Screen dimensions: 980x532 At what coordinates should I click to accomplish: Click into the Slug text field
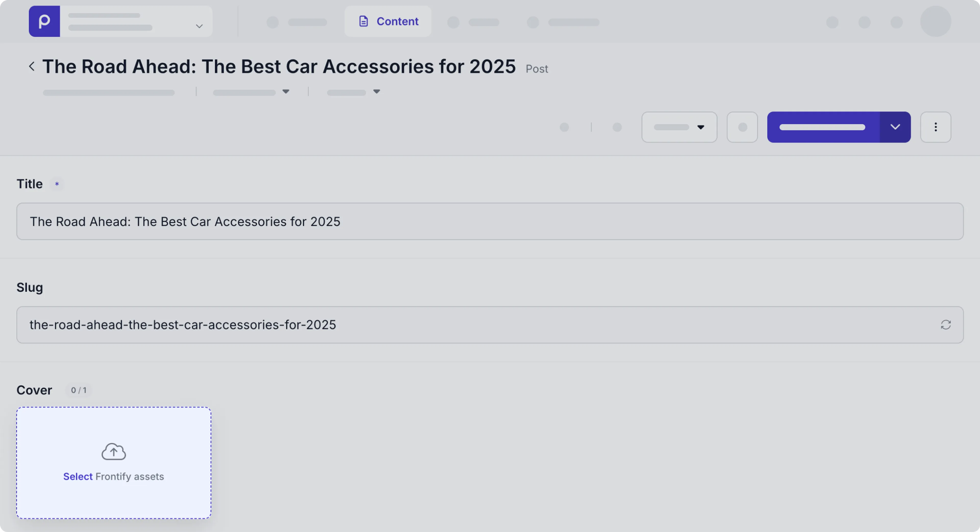475,325
